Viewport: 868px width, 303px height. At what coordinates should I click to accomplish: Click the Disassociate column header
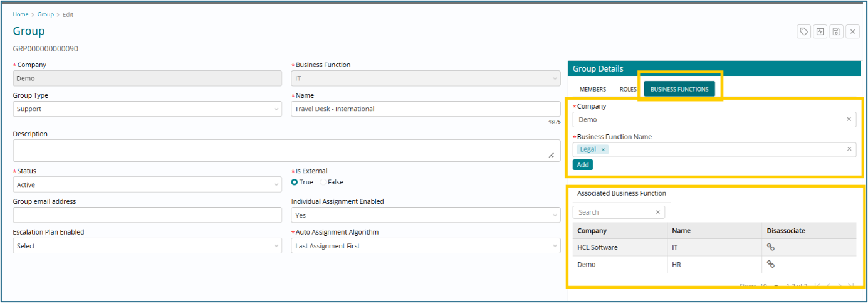pos(809,231)
